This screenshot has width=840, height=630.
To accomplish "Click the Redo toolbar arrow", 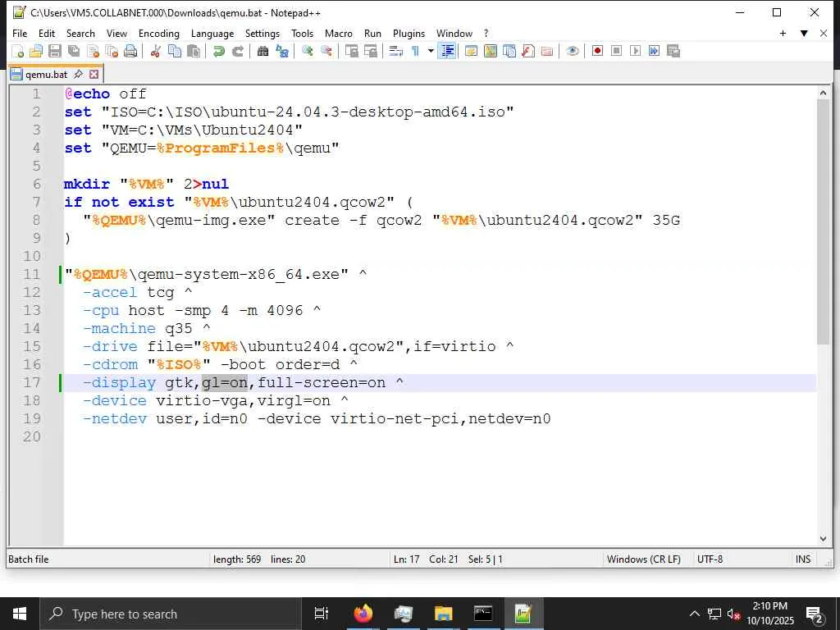I will pos(237,51).
